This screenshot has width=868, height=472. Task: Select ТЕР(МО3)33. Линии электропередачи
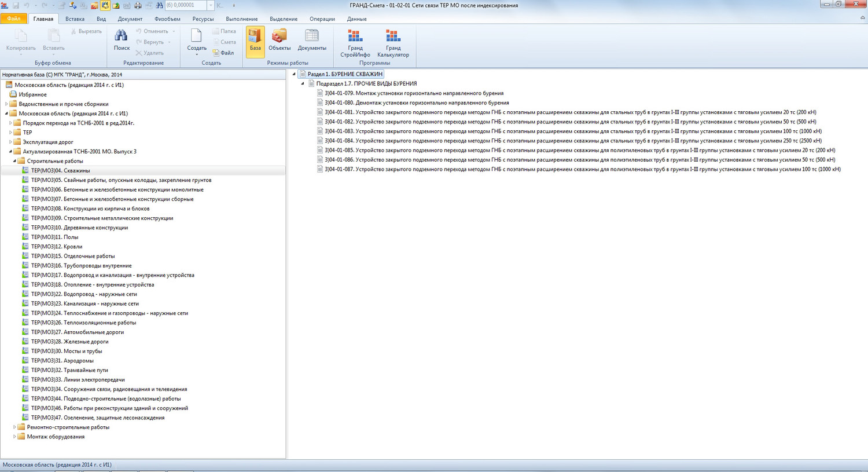point(78,380)
